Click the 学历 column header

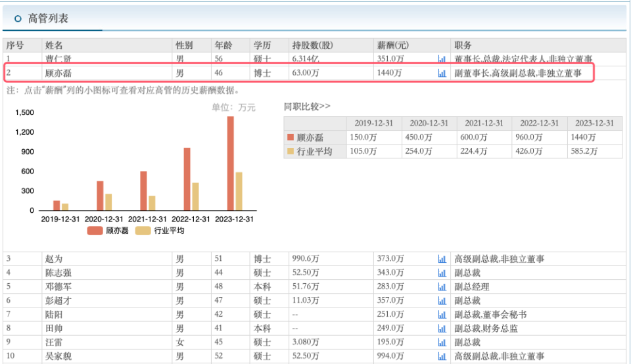coord(262,45)
